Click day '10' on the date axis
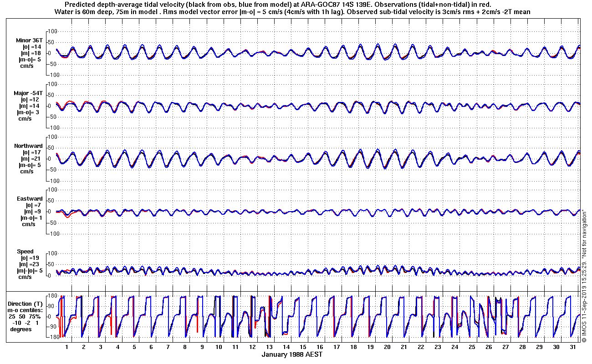 click(219, 347)
